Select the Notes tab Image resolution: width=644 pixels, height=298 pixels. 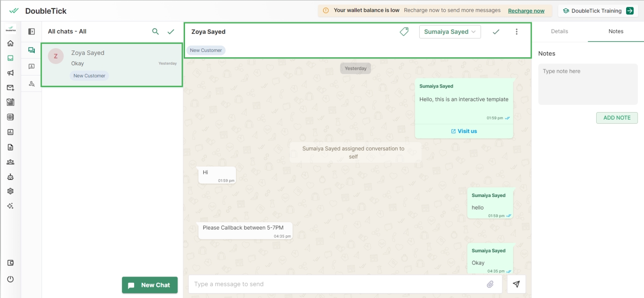615,31
